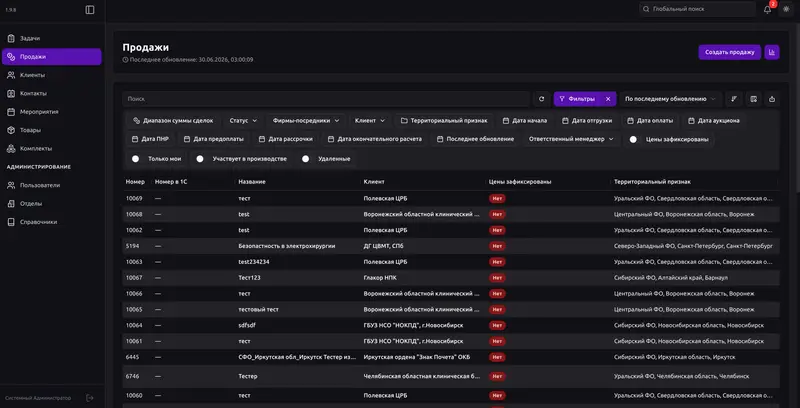The width and height of the screenshot is (800, 408).
Task: Refresh the sales list
Action: tap(541, 99)
